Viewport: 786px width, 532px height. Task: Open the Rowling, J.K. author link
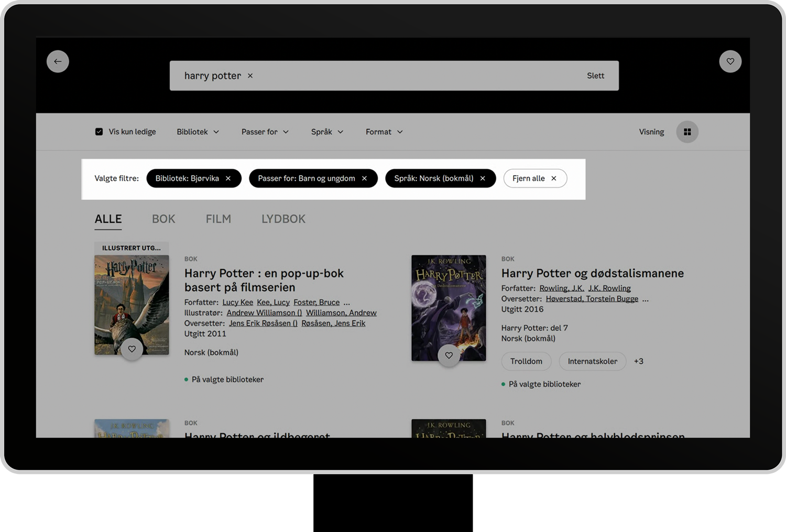click(x=561, y=288)
